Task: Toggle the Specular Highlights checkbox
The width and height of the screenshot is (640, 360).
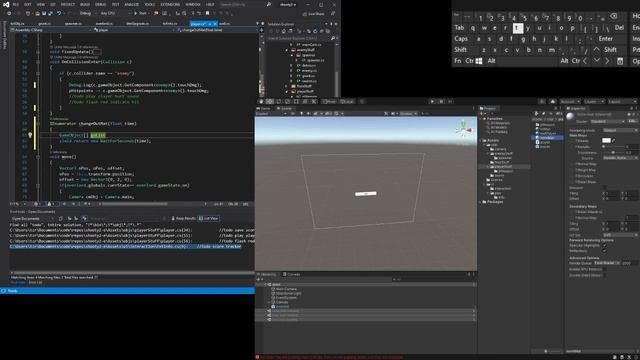Action: coord(605,246)
